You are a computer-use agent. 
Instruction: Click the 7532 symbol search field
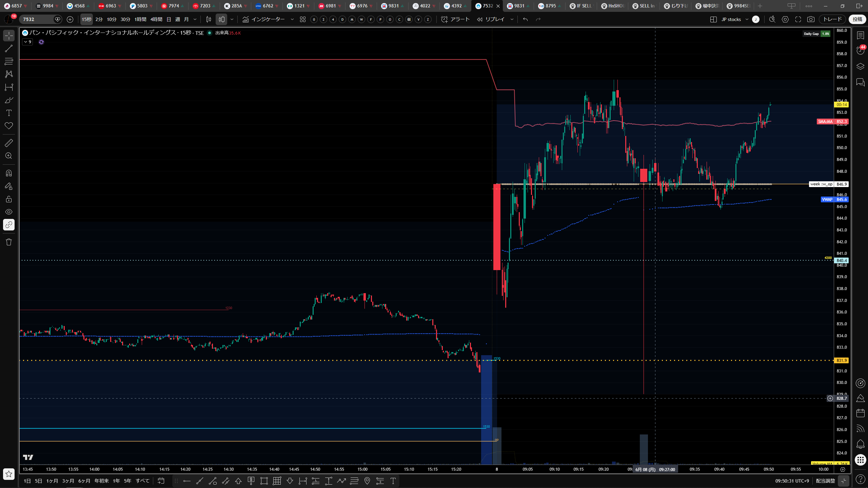pos(37,19)
